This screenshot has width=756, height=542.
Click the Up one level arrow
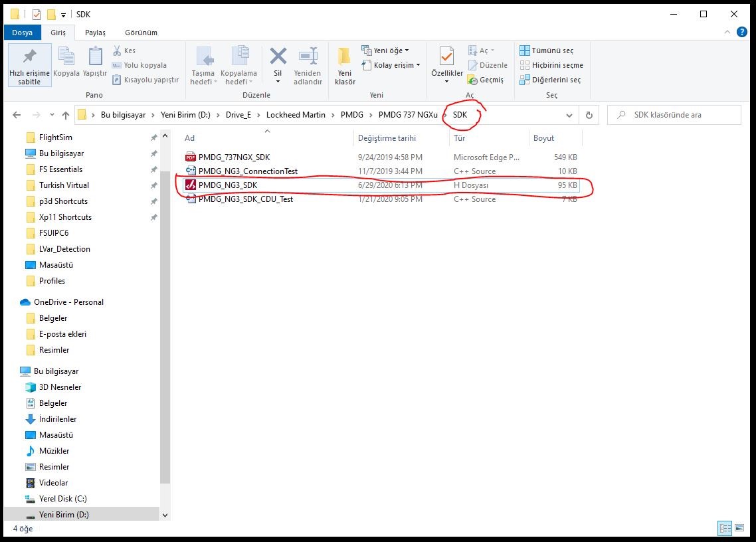[66, 115]
